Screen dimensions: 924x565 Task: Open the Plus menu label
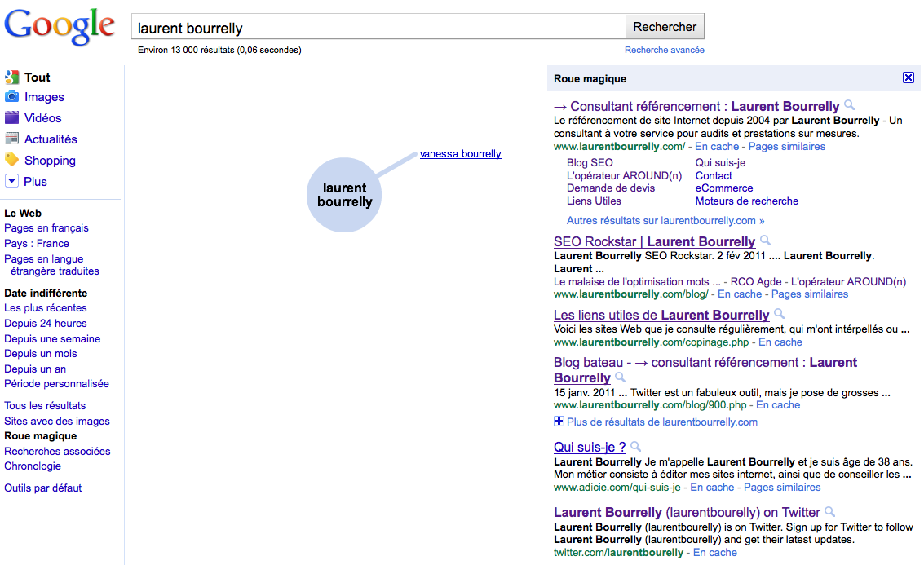click(x=35, y=182)
